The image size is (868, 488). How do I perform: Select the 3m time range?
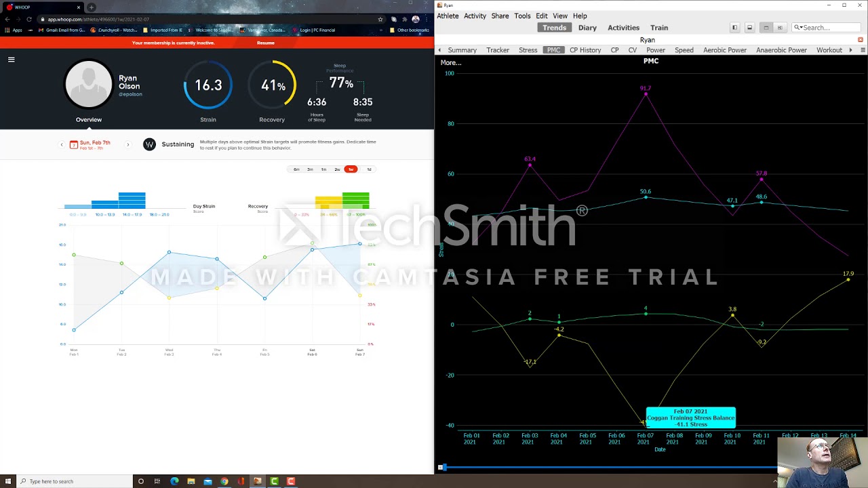click(310, 169)
